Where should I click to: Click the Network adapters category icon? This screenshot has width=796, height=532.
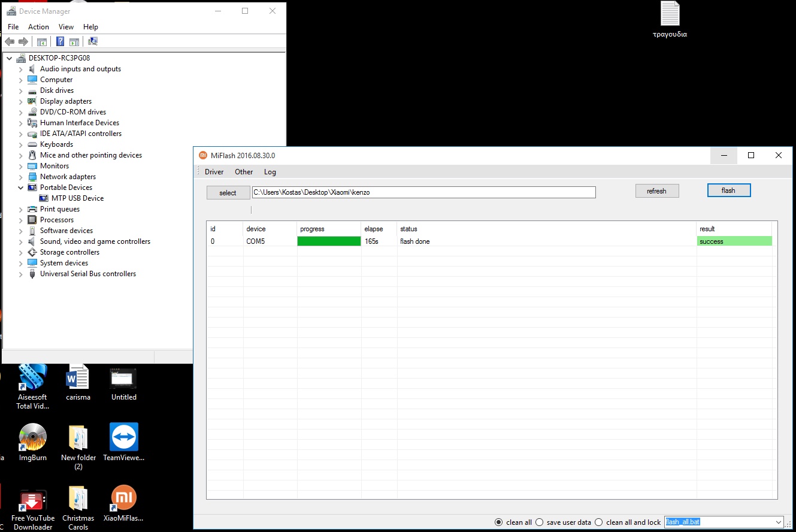pos(32,177)
